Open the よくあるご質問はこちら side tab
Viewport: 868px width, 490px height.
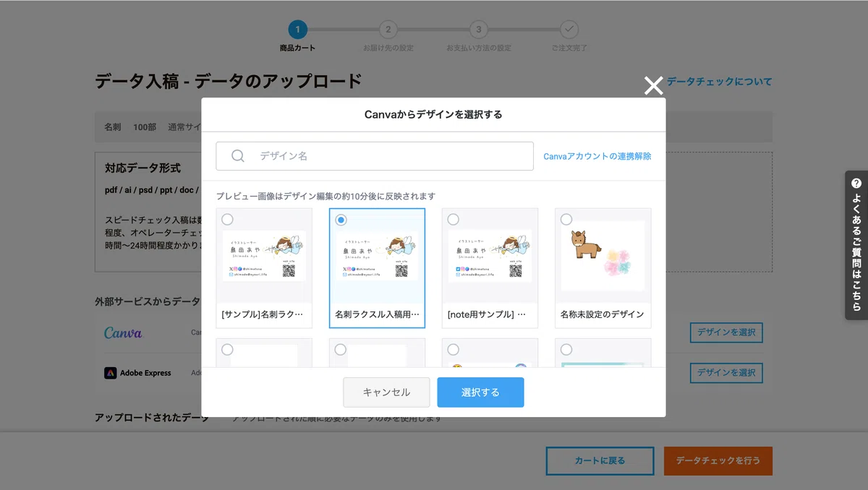[x=856, y=245]
